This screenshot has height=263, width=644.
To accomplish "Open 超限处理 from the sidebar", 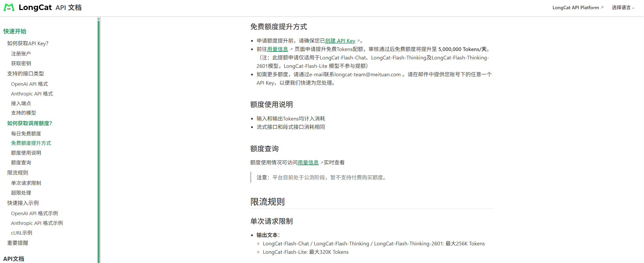I will 21,193.
